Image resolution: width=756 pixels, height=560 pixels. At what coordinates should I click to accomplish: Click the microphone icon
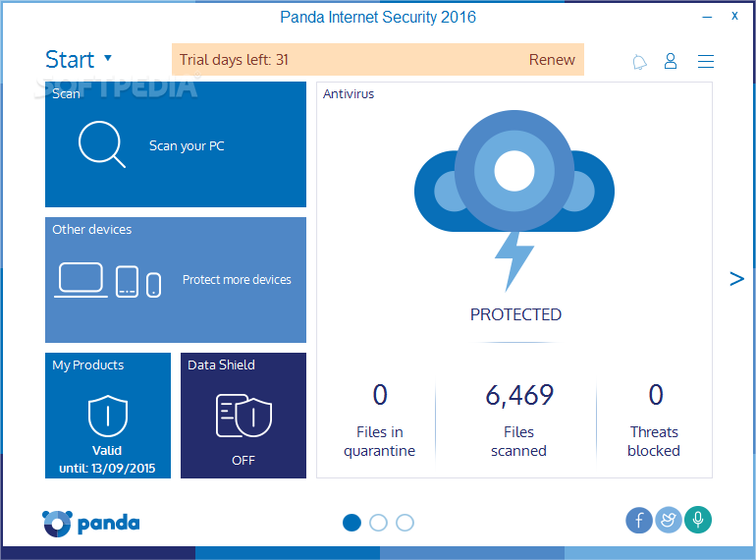698,520
